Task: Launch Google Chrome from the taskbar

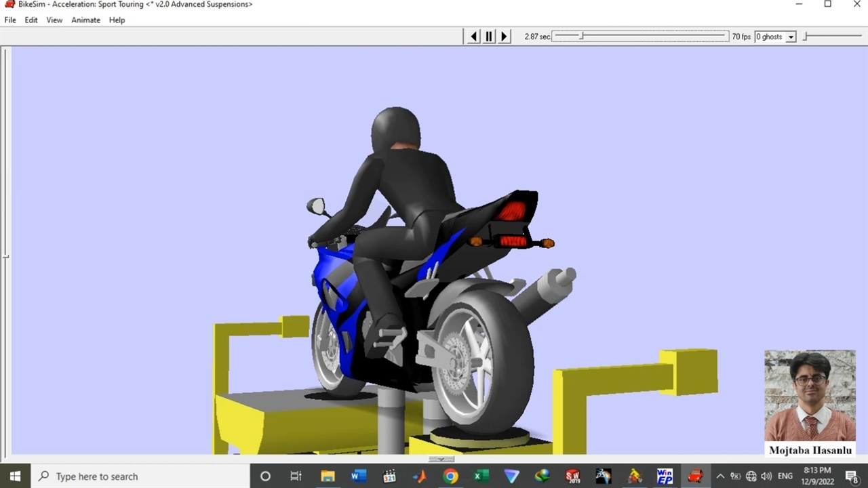Action: coord(450,476)
